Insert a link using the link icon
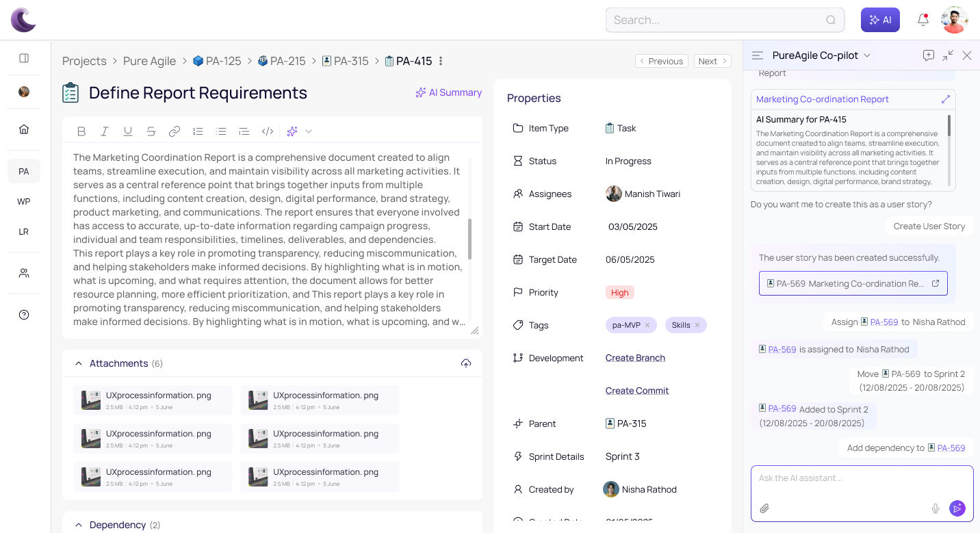 [175, 131]
